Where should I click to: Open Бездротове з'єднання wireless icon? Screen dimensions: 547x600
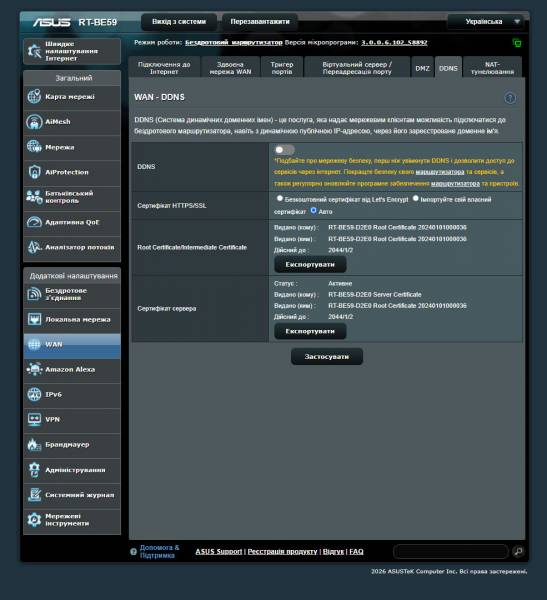point(34,294)
